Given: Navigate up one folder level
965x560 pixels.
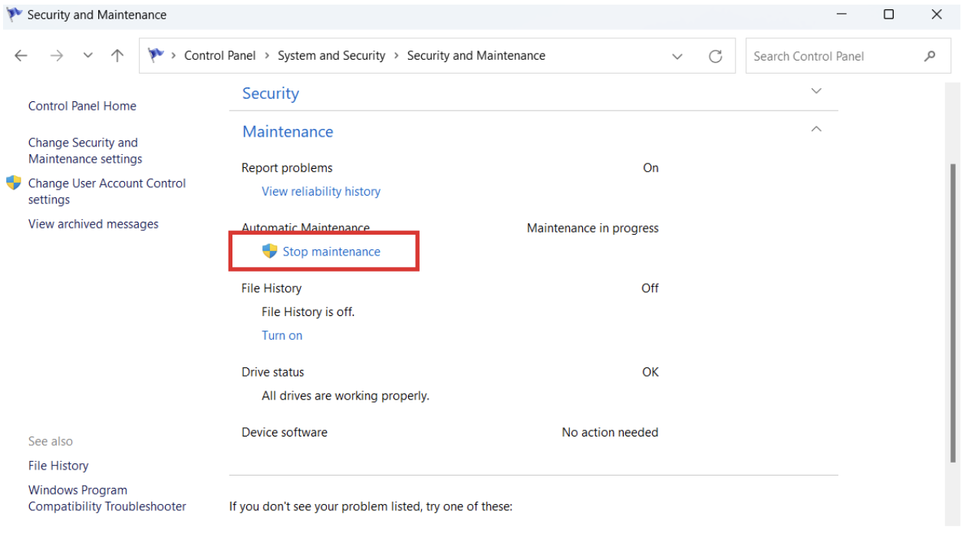Looking at the screenshot, I should tap(117, 55).
